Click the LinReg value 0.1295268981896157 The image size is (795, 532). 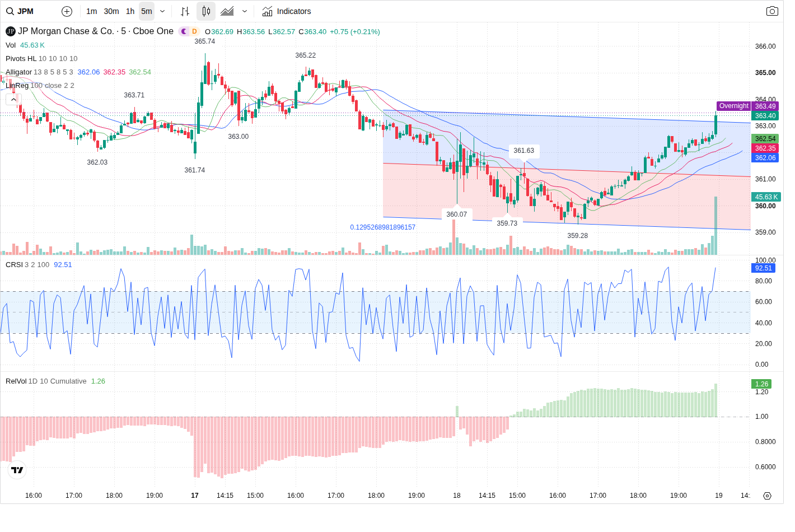click(382, 227)
